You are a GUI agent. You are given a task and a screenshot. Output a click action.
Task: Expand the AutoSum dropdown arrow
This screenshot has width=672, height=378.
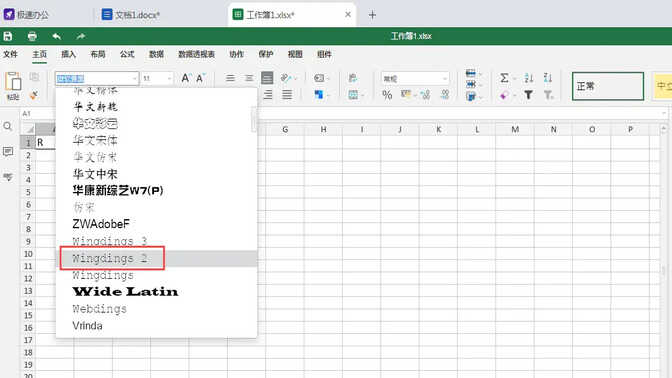tap(515, 78)
